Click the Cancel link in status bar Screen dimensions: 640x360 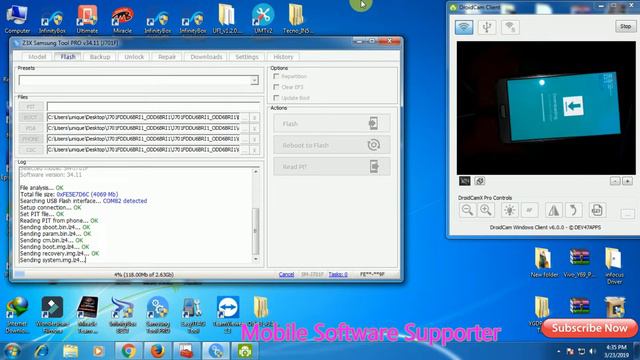tap(286, 274)
